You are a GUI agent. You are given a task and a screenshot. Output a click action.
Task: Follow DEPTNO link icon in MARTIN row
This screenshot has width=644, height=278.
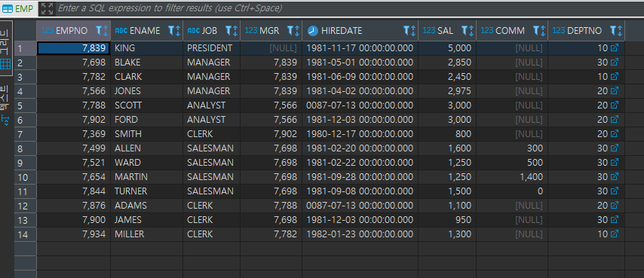point(615,177)
